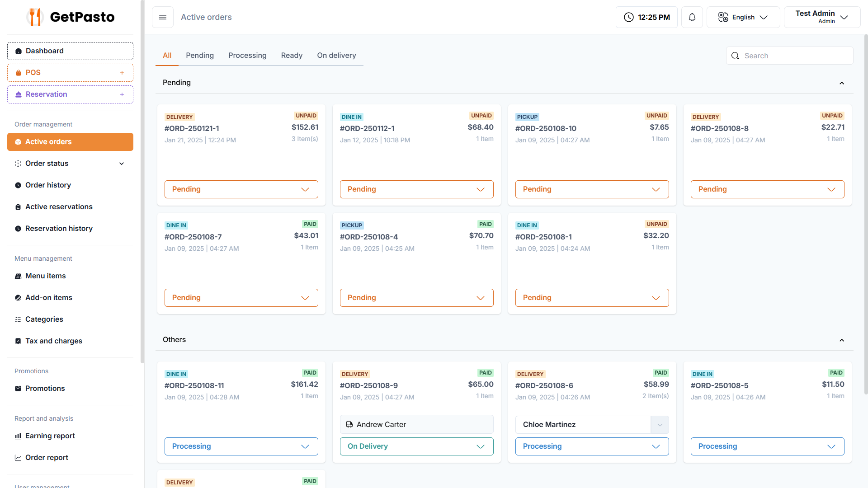The height and width of the screenshot is (488, 868).
Task: Switch to the On delivery tab
Action: point(336,55)
